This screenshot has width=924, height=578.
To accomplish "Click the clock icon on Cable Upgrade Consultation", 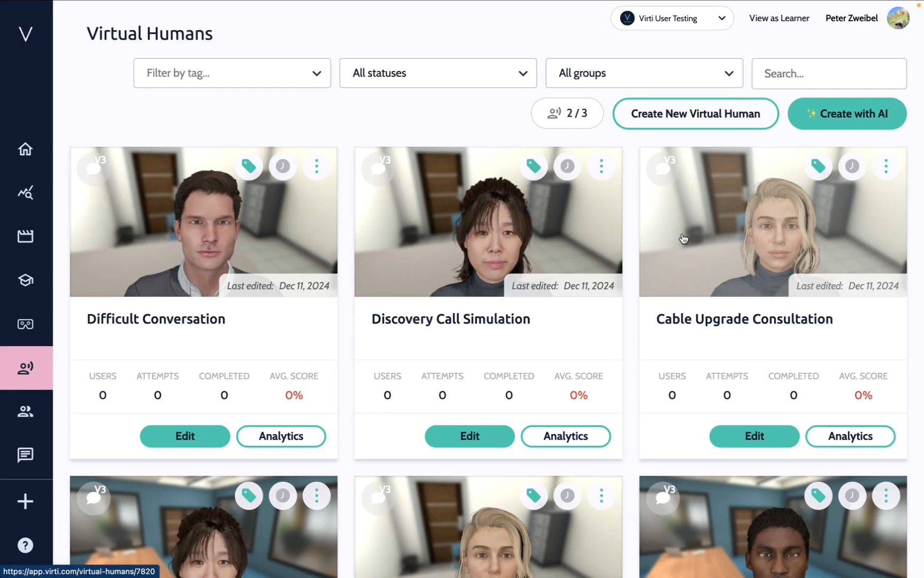I will [x=852, y=166].
